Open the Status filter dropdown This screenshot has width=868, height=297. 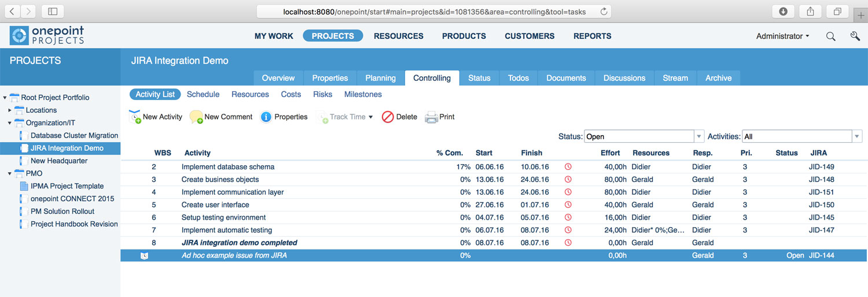(699, 136)
